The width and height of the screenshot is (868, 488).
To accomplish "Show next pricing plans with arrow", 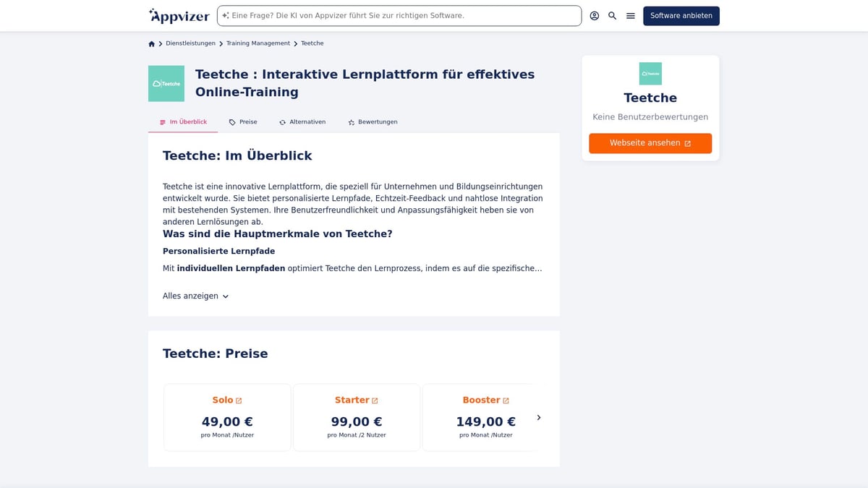I will tap(539, 417).
